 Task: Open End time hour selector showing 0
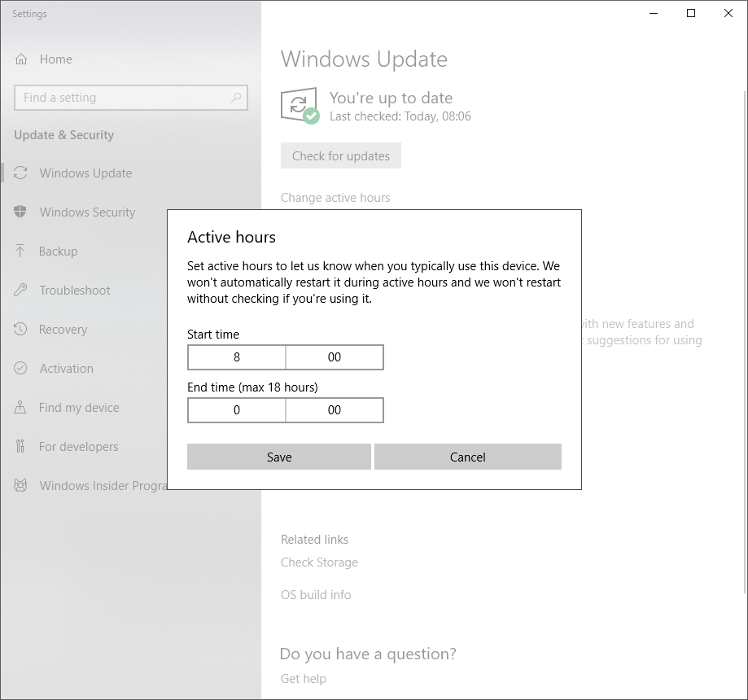tap(237, 410)
